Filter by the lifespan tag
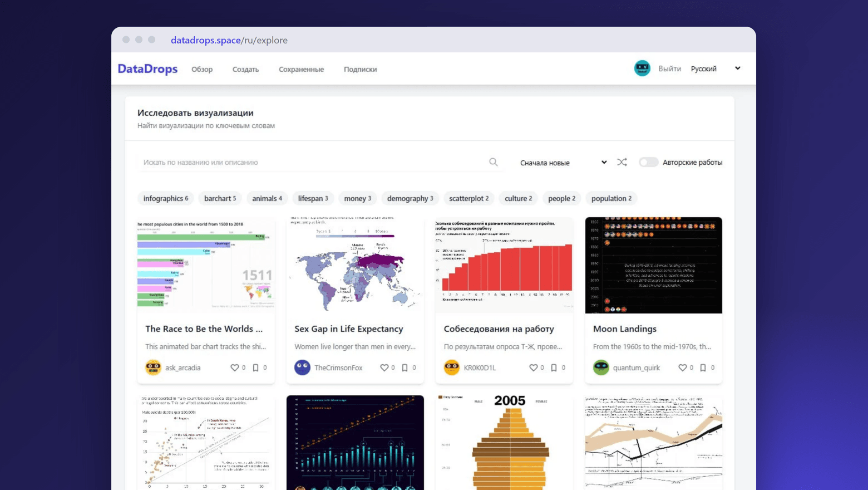 pos(313,198)
